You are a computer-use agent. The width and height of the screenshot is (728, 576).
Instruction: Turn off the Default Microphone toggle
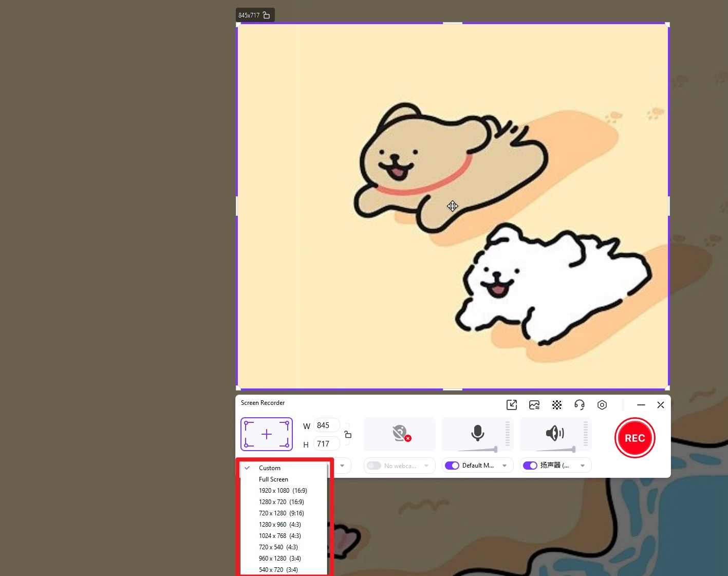[x=452, y=466]
